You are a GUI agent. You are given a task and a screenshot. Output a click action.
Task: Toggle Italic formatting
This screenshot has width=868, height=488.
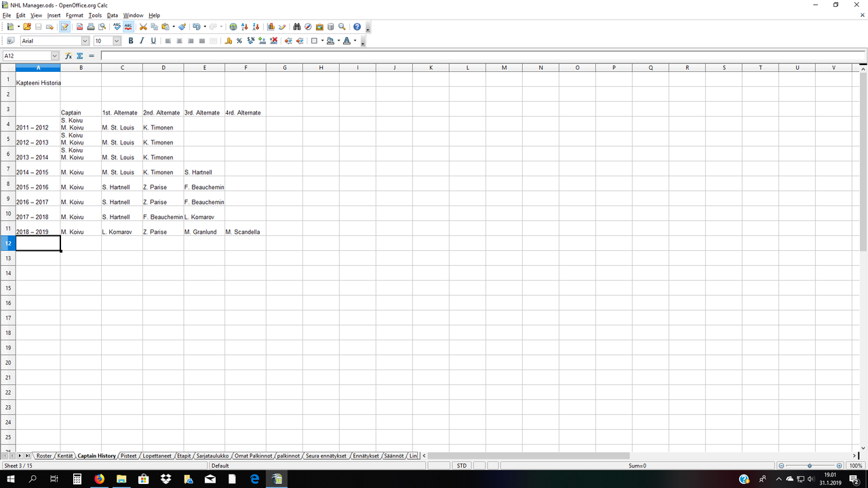pyautogui.click(x=142, y=41)
